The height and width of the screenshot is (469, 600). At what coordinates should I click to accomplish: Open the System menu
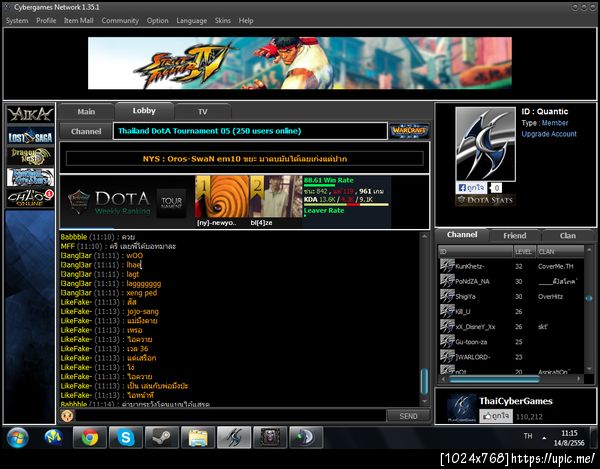[x=17, y=21]
